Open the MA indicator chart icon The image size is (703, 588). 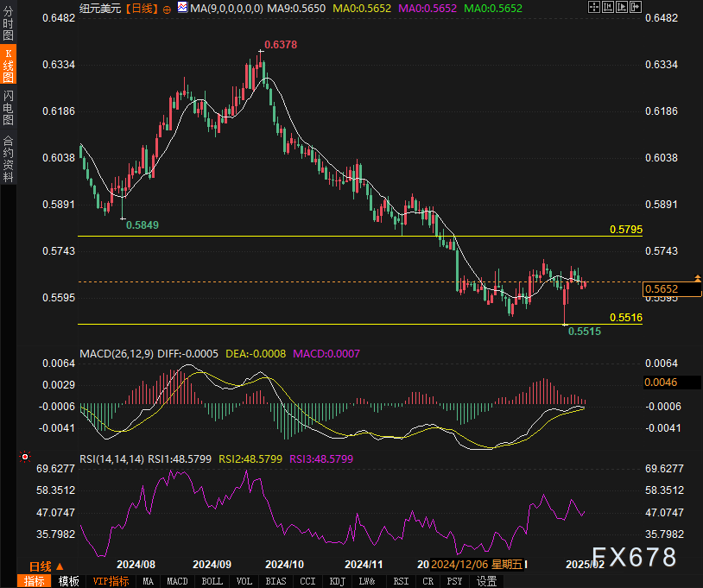point(182,8)
